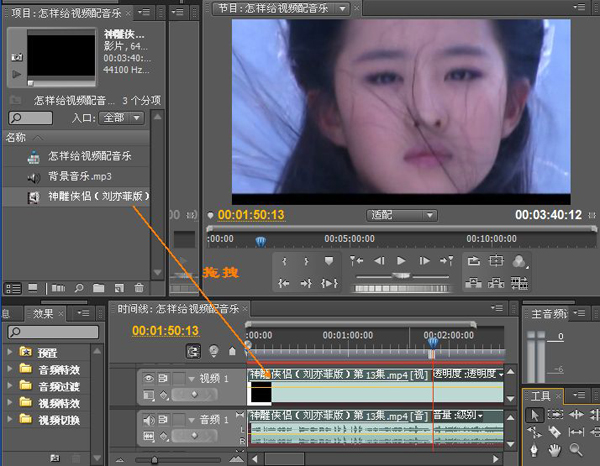Toggle track lock box for Audio 1
This screenshot has width=600, height=466.
(178, 420)
